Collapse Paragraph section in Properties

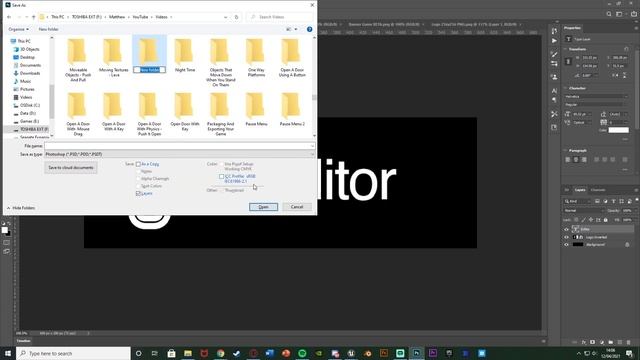click(566, 151)
